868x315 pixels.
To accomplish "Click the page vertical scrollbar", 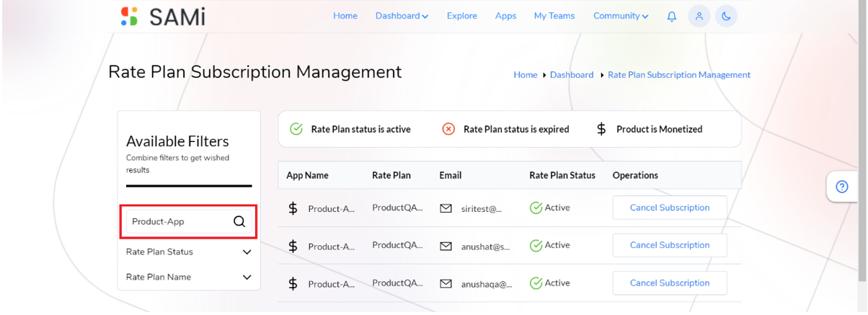I will [864, 141].
